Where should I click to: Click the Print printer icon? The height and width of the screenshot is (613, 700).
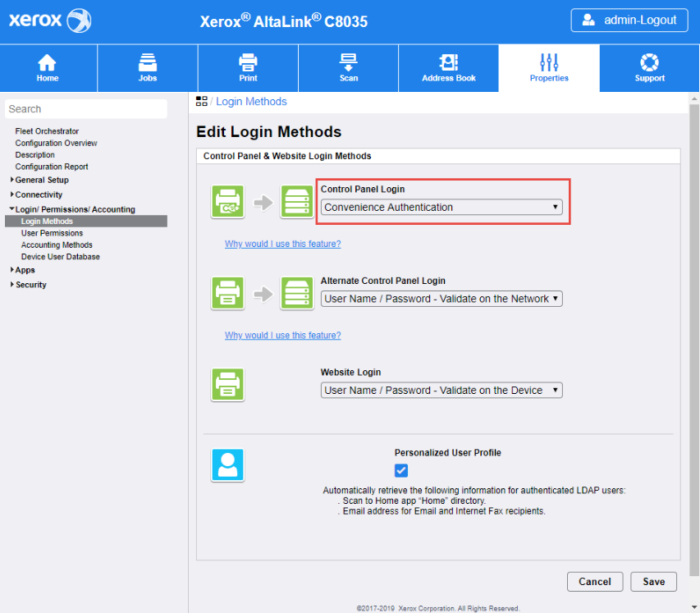248,62
